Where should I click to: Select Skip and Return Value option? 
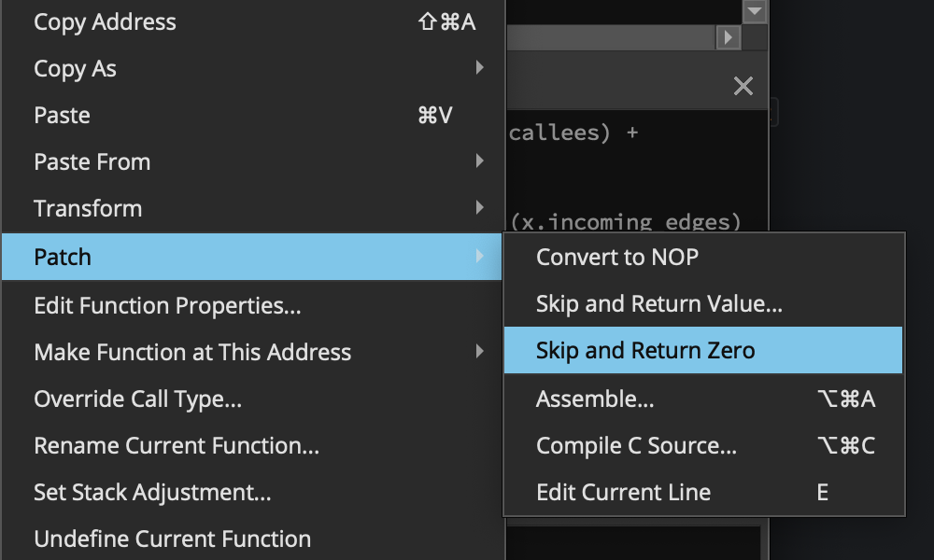click(659, 303)
